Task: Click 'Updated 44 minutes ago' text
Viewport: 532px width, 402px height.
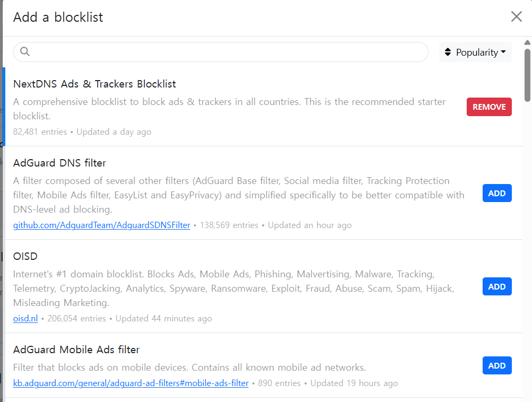Action: click(x=164, y=318)
